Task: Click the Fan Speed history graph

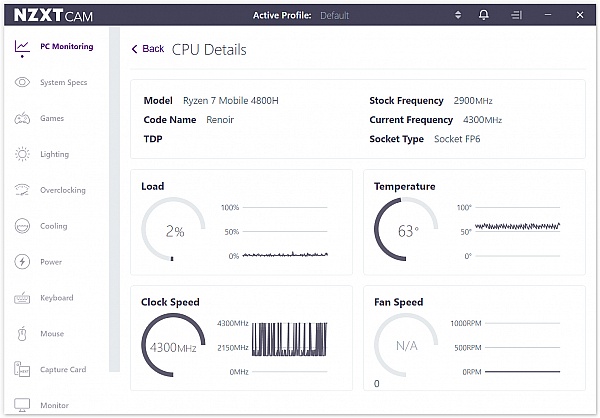Action: tap(522, 347)
